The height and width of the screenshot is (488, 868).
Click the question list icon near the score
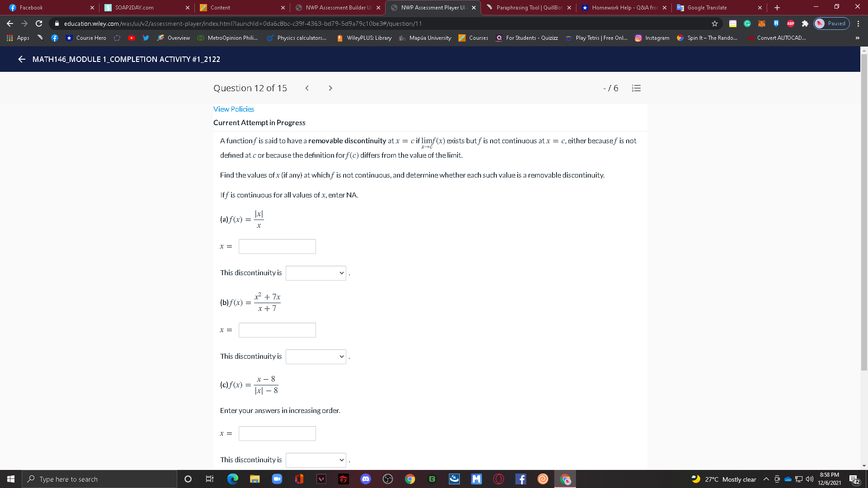(636, 88)
